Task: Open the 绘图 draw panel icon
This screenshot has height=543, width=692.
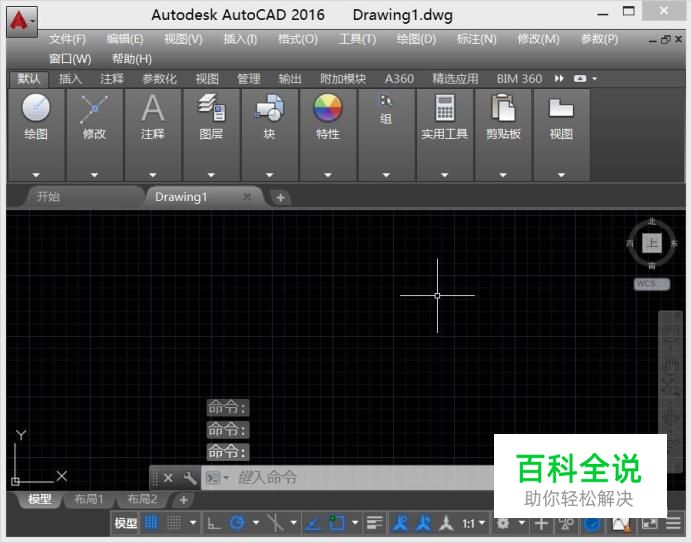Action: (x=36, y=107)
